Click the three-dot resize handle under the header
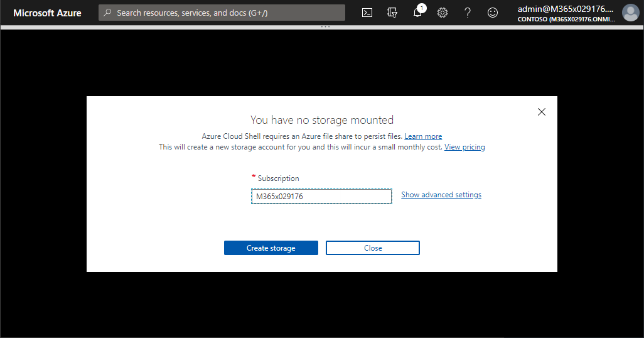Image resolution: width=644 pixels, height=338 pixels. pos(325,27)
